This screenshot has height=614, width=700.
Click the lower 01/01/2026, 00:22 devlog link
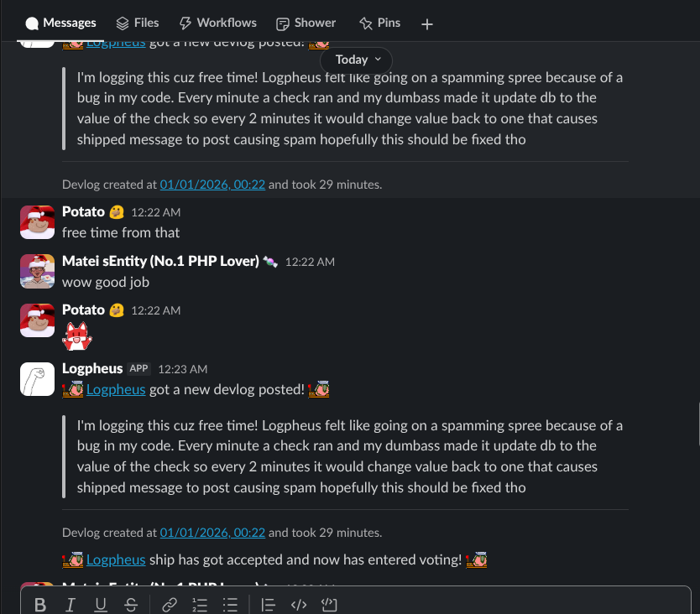click(212, 532)
